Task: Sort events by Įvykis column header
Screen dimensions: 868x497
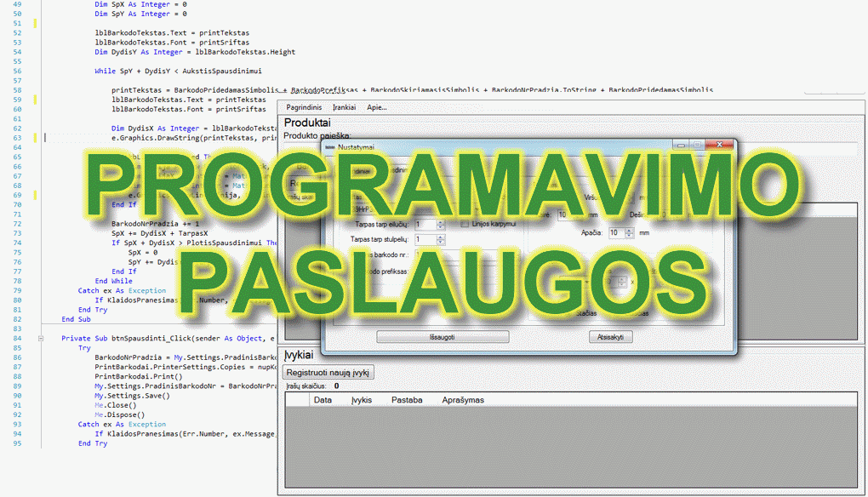Action: (x=362, y=399)
